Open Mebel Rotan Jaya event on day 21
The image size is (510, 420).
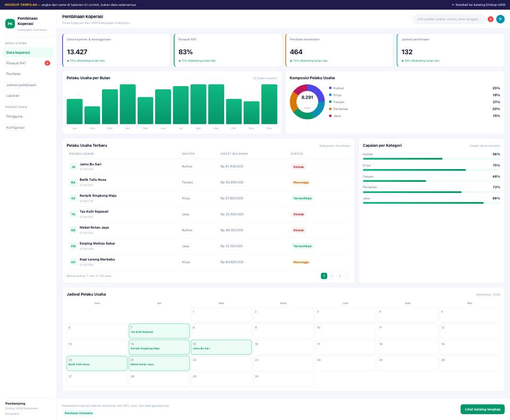point(159,363)
